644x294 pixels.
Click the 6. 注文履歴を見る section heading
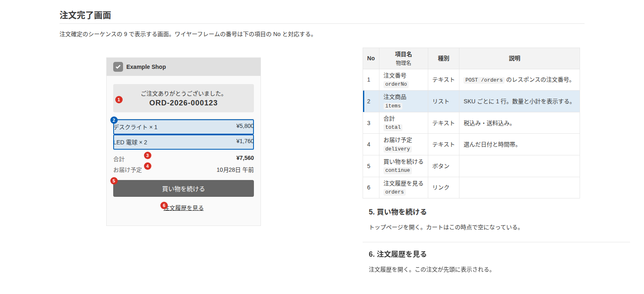[x=397, y=254]
